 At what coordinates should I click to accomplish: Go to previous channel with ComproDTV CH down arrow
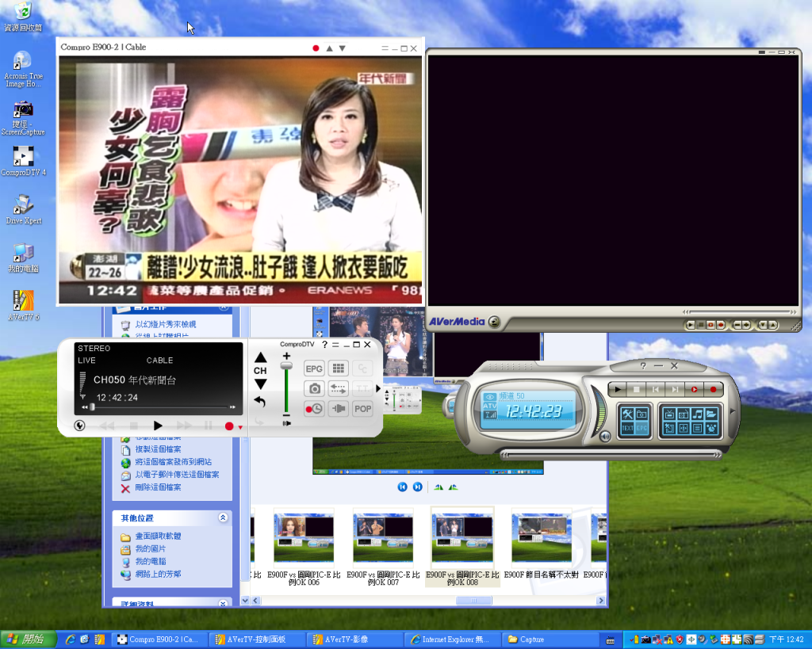(x=260, y=384)
